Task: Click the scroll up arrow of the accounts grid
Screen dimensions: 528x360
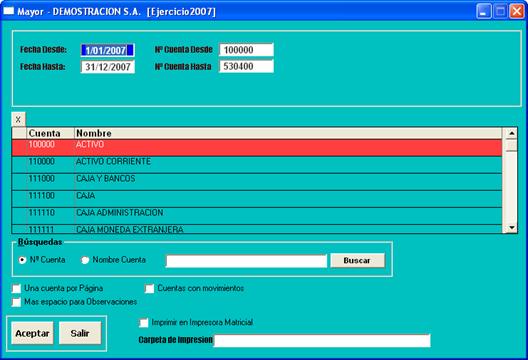Action: [x=512, y=133]
